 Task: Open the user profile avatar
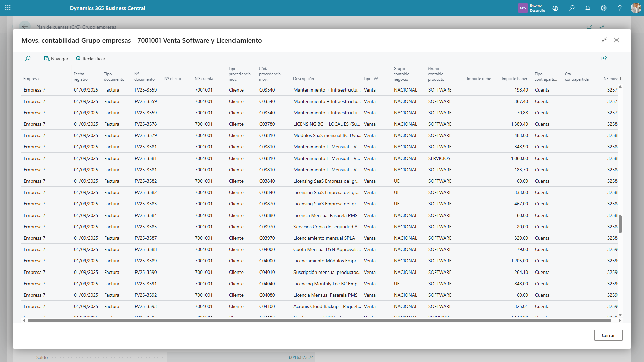tap(636, 8)
